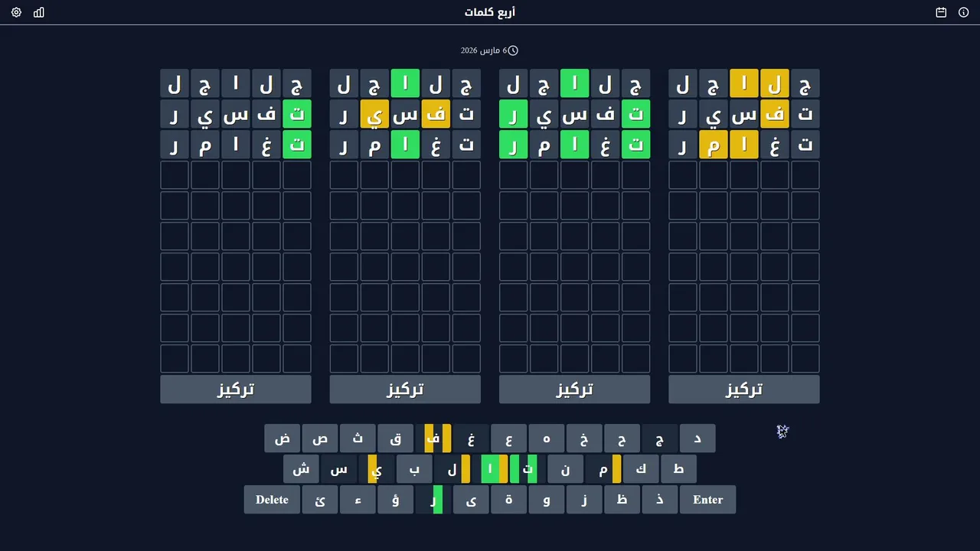
Task: Click the info circle icon
Action: [963, 12]
